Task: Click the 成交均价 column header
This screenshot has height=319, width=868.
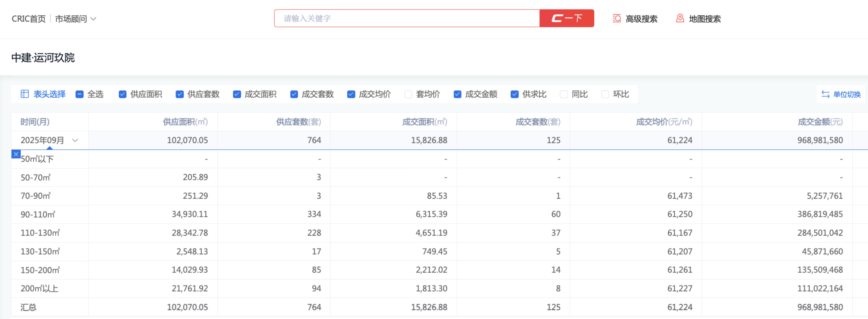Action: (x=663, y=122)
